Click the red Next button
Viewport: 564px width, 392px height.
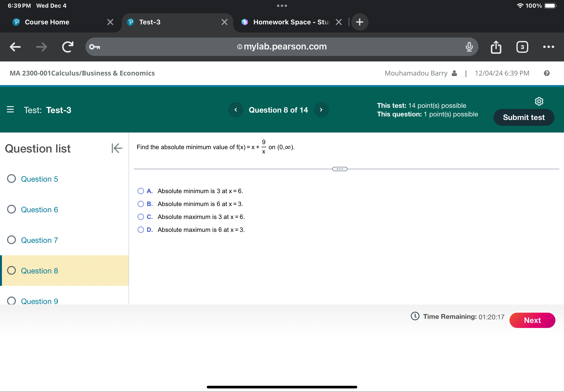tap(532, 320)
